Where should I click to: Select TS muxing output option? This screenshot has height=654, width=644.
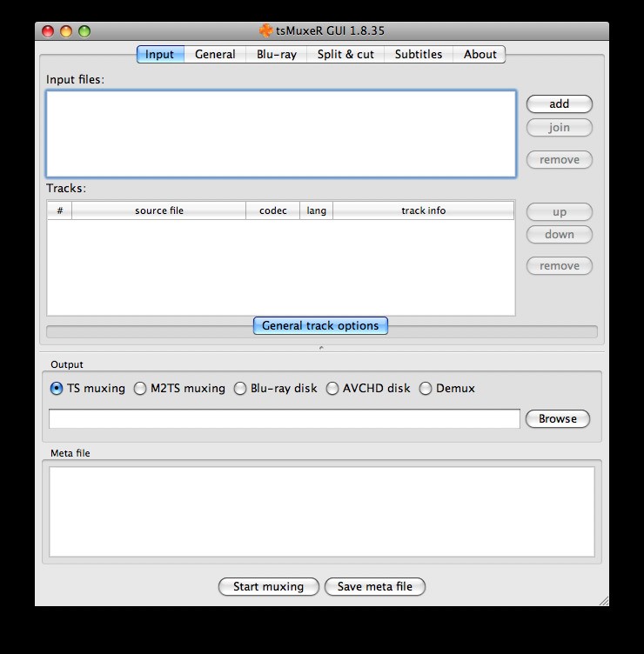click(x=88, y=388)
